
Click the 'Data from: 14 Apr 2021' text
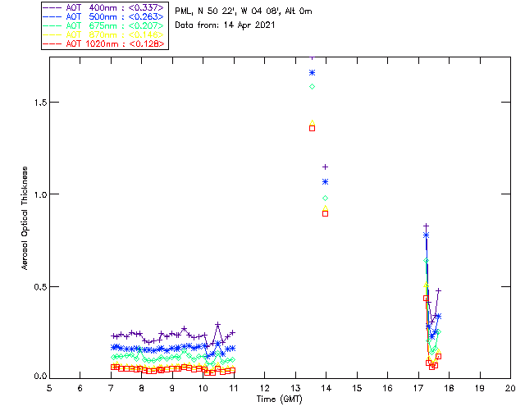(225, 25)
